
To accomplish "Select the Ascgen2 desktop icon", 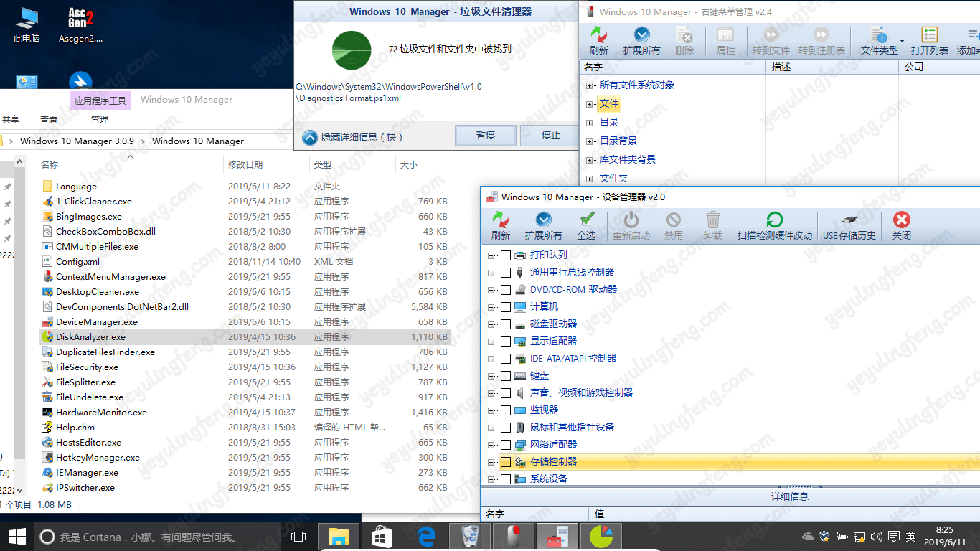I will pyautogui.click(x=80, y=25).
